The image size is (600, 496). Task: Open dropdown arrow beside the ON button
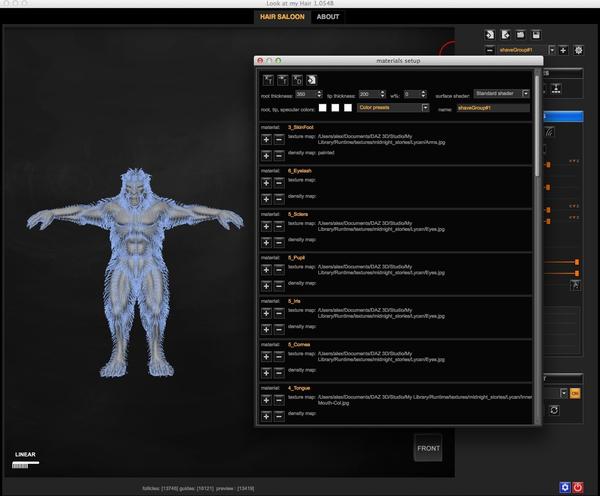(x=564, y=393)
